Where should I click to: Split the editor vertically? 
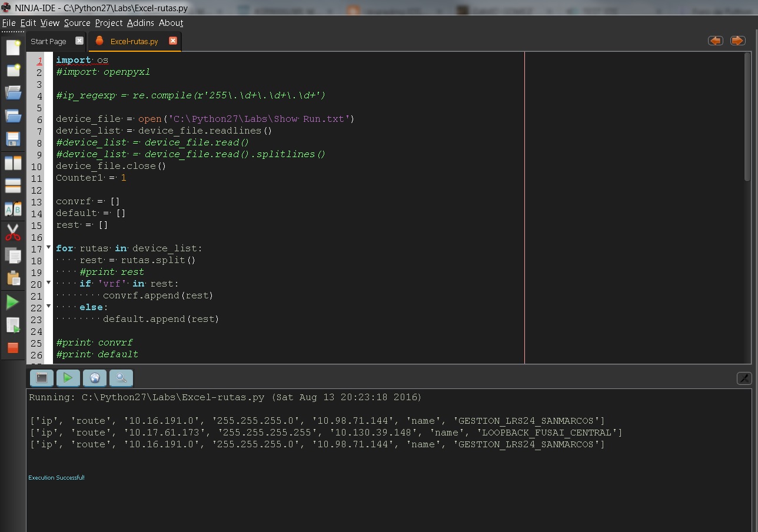[13, 163]
